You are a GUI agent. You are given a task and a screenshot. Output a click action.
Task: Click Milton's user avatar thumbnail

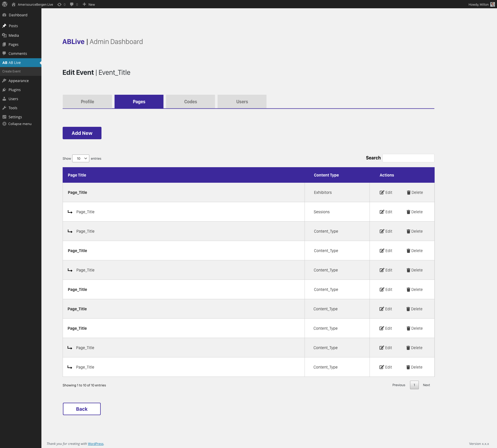pos(493,4)
